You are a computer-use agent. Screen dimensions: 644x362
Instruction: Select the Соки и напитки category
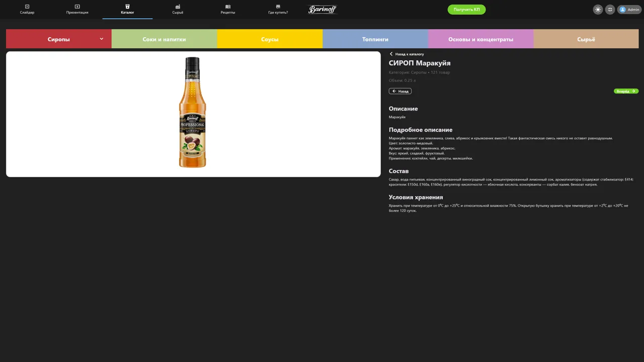pos(164,39)
